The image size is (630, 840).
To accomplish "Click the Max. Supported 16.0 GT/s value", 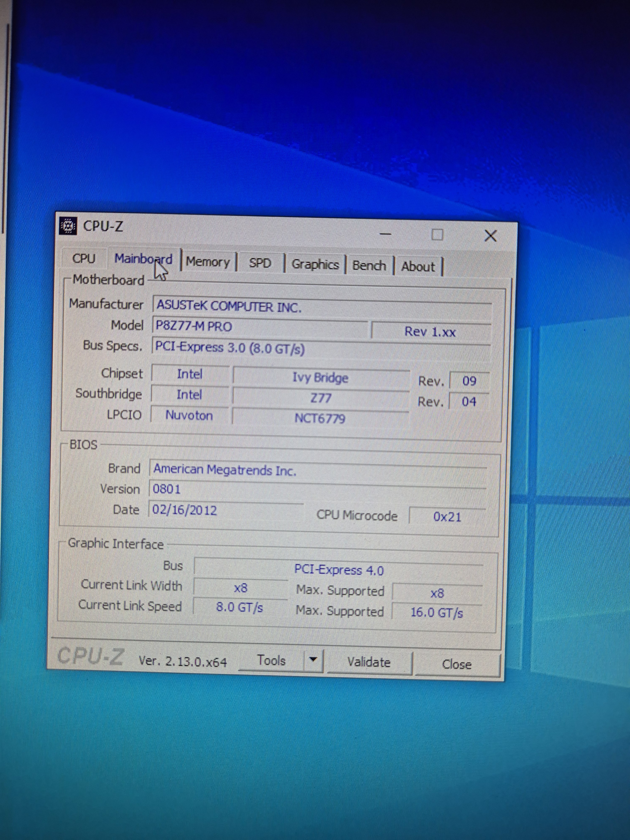I will click(x=437, y=613).
